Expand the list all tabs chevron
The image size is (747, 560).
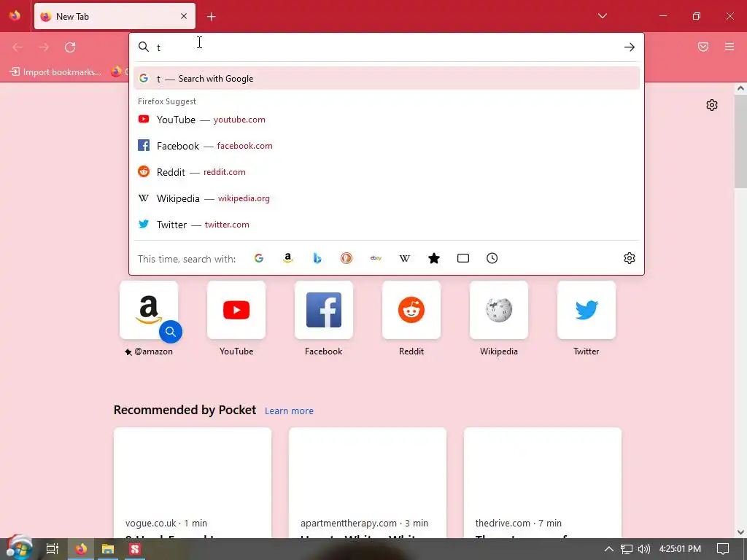pyautogui.click(x=602, y=16)
